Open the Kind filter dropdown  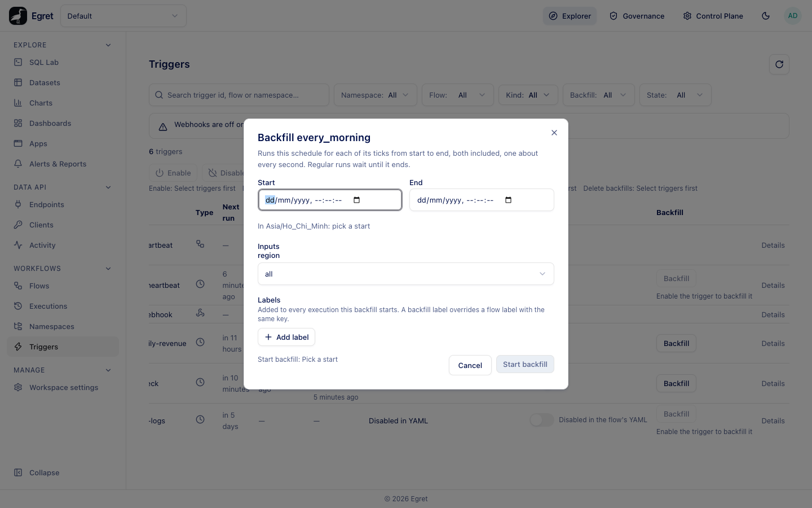(x=528, y=95)
